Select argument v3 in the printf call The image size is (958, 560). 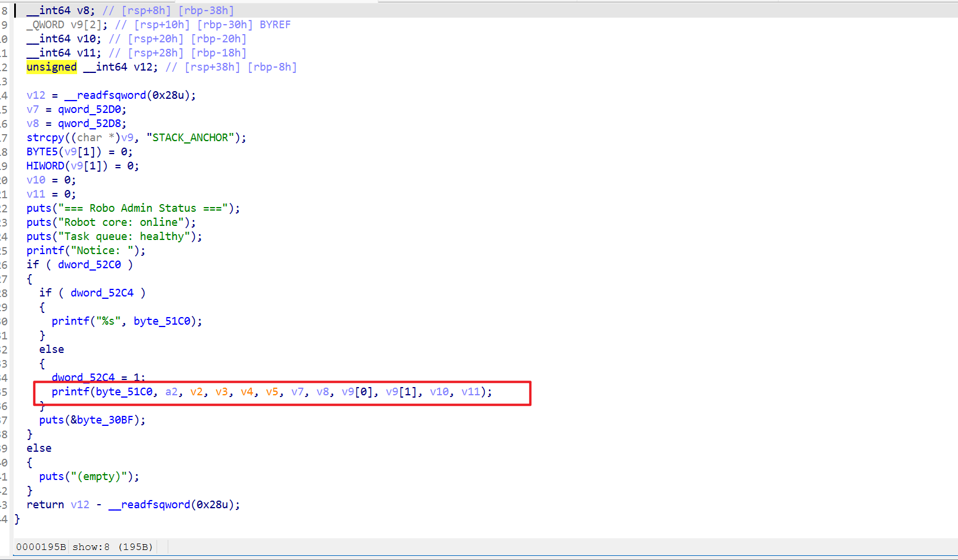pos(222,392)
